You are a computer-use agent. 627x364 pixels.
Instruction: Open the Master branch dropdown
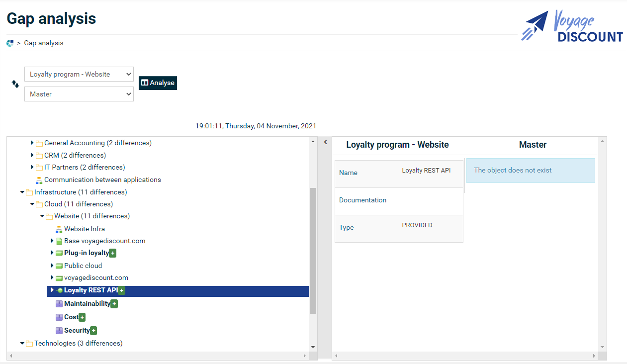point(79,94)
